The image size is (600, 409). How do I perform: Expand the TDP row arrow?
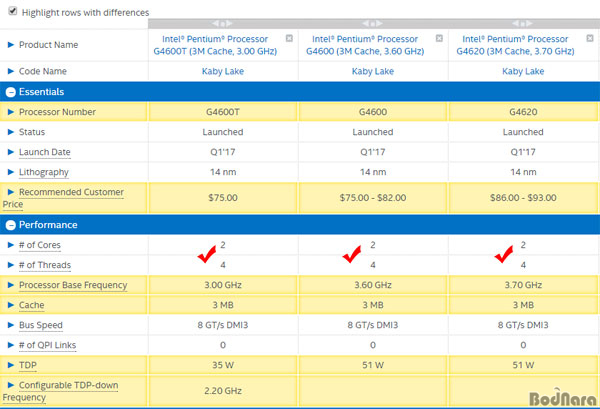[11, 365]
